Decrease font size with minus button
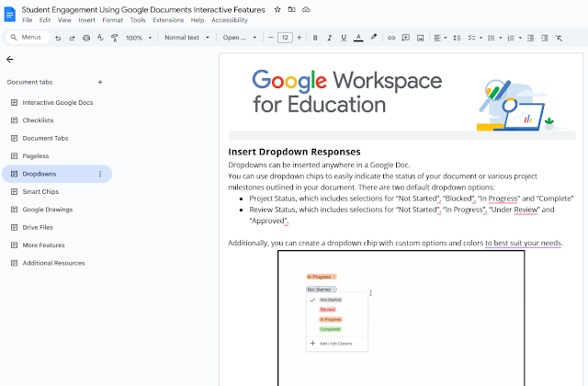 tap(271, 38)
